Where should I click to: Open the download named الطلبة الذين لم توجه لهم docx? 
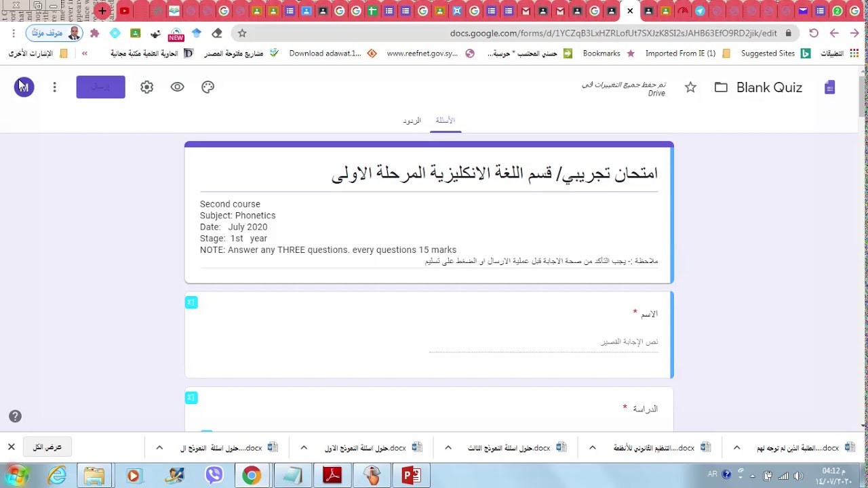tap(805, 447)
